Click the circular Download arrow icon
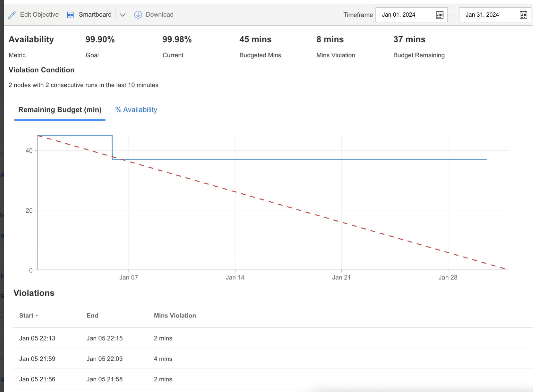This screenshot has width=533, height=392. tap(138, 15)
